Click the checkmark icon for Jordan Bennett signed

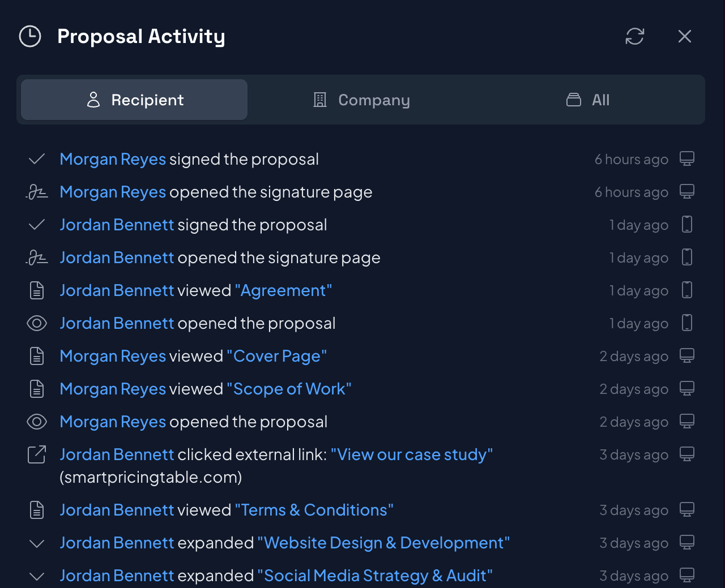(37, 225)
